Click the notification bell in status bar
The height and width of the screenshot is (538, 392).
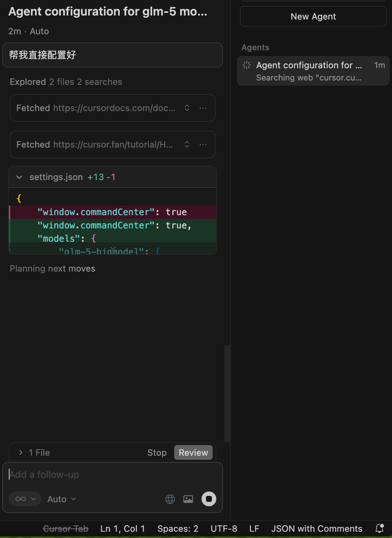click(380, 528)
